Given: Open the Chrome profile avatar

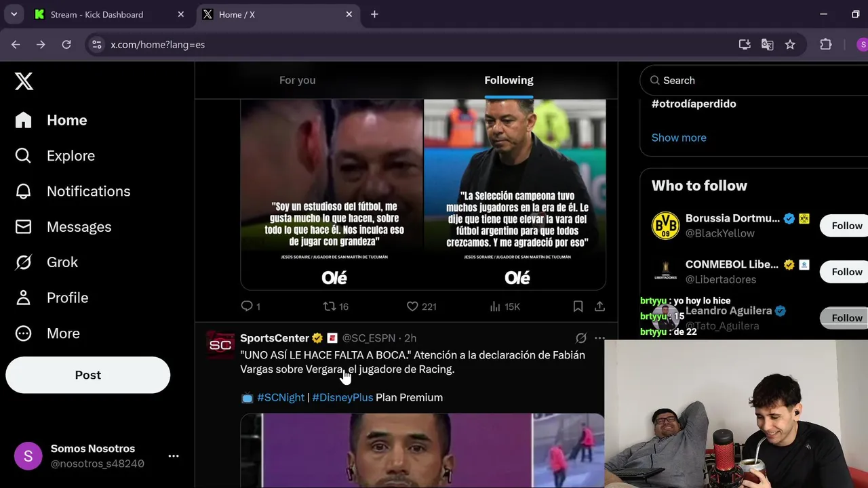Looking at the screenshot, I should pyautogui.click(x=862, y=45).
